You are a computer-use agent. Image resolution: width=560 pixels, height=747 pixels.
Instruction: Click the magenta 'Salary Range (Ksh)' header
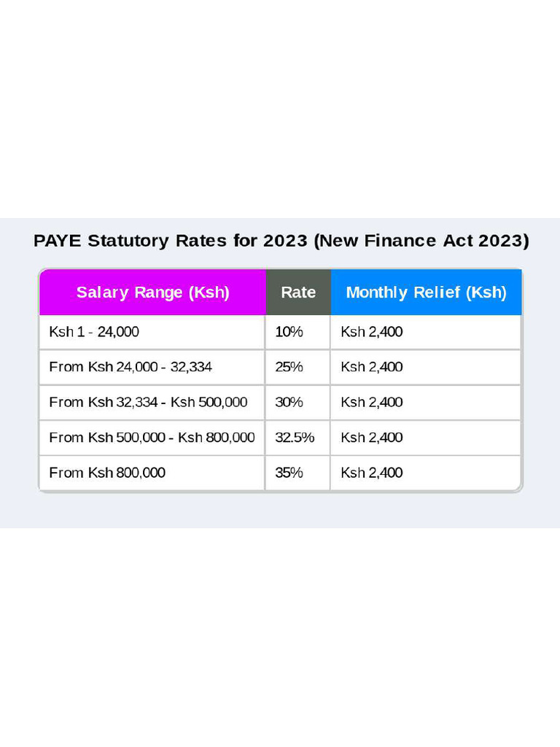point(152,293)
